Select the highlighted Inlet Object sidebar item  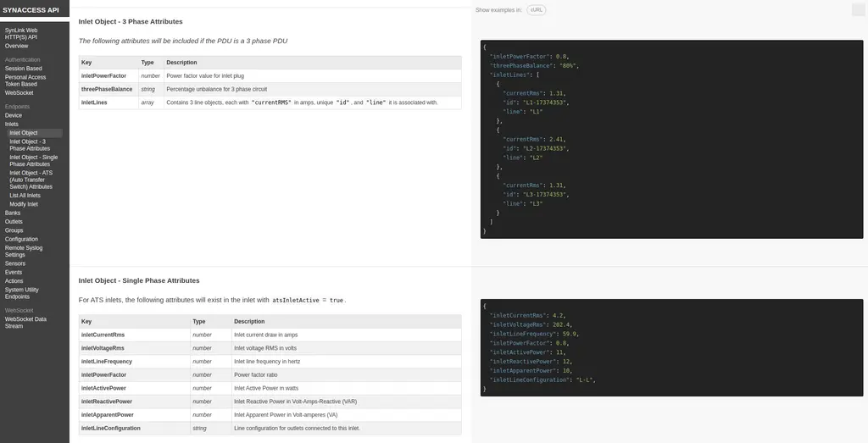(x=35, y=133)
